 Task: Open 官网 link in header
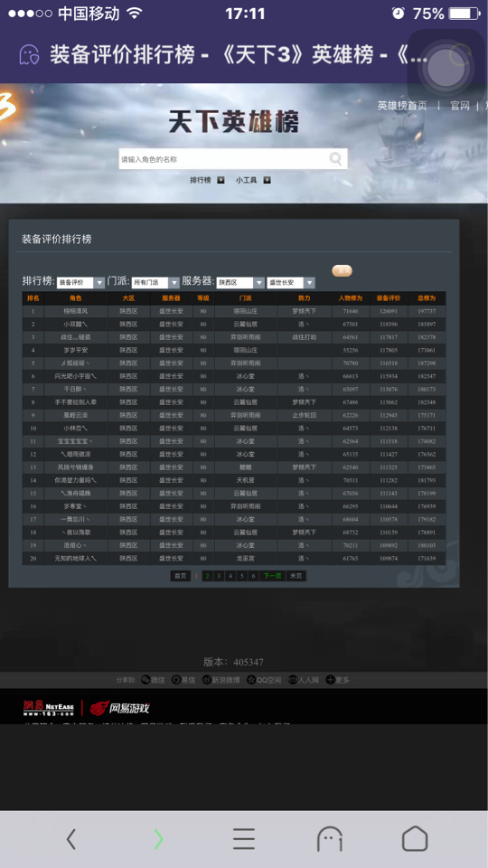(460, 105)
